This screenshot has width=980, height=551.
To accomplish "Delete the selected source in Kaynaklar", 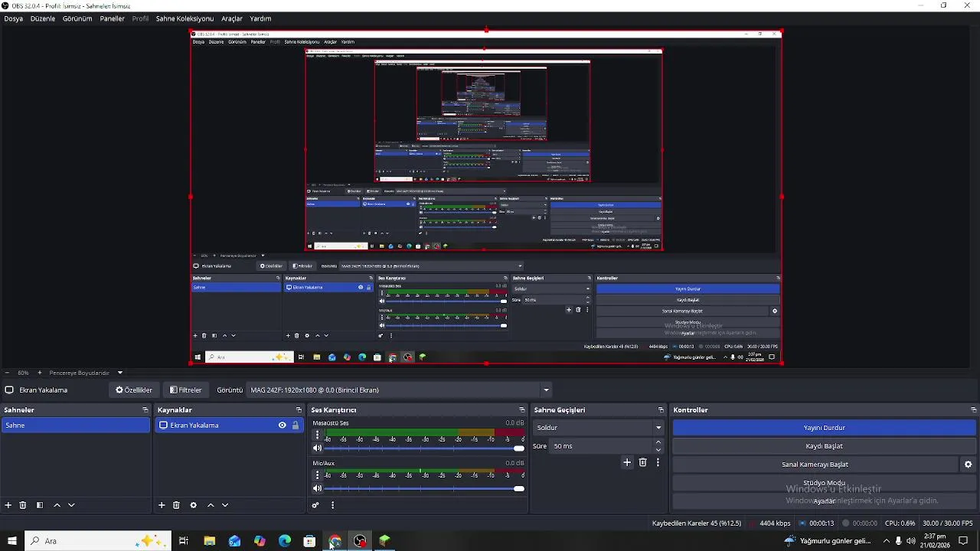I will [176, 505].
